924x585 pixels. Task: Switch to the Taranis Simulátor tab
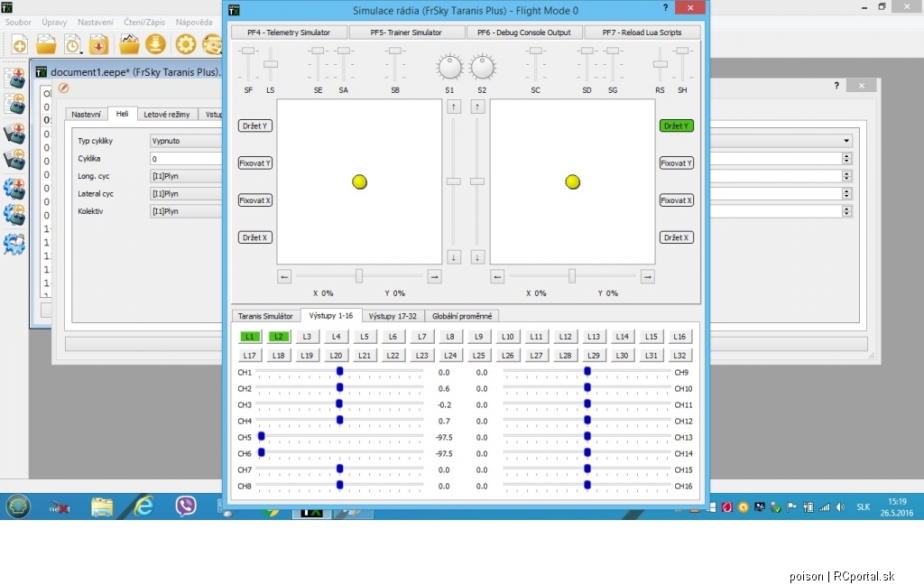pos(265,316)
